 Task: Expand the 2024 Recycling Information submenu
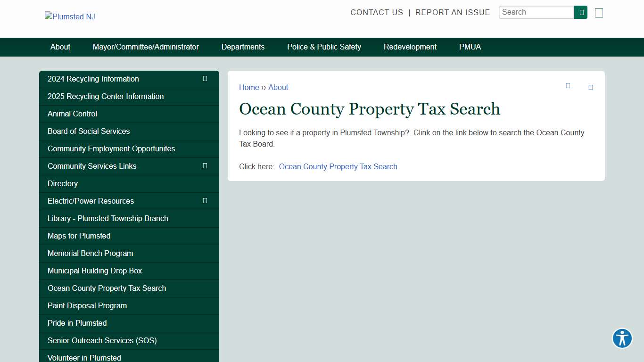click(205, 79)
